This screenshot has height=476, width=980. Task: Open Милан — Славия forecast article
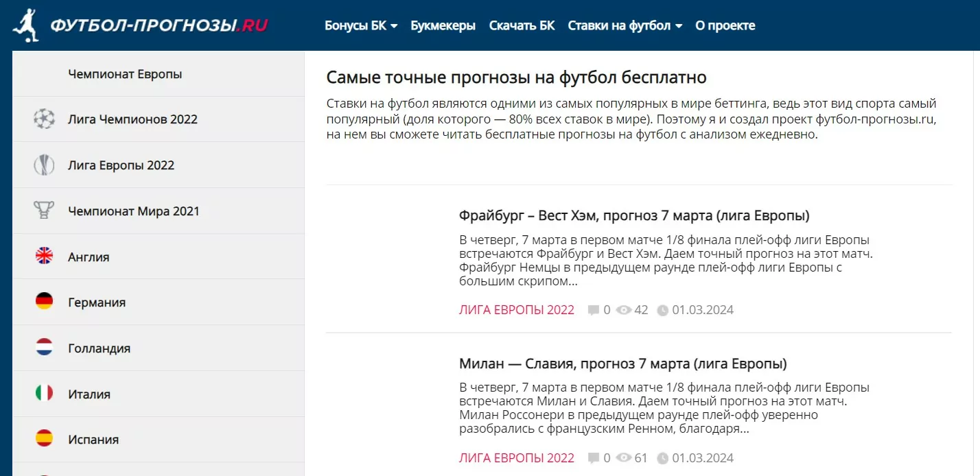point(622,364)
